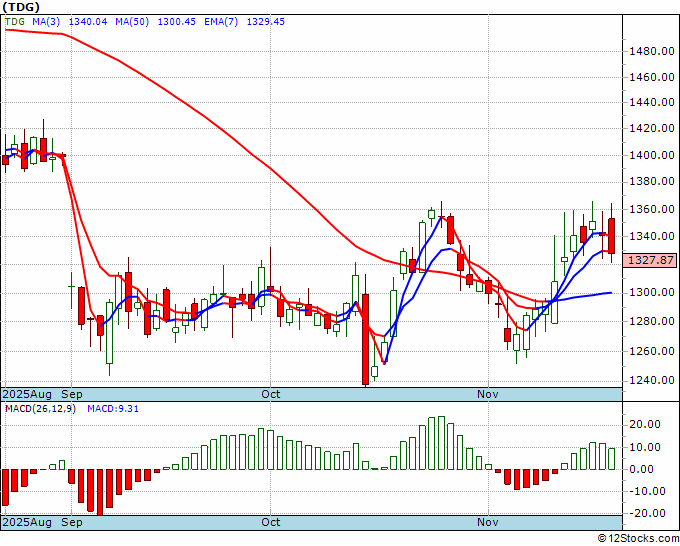This screenshot has height=546, width=680.
Task: Click the highlighted 1327.87 current price tag
Action: pyautogui.click(x=650, y=260)
